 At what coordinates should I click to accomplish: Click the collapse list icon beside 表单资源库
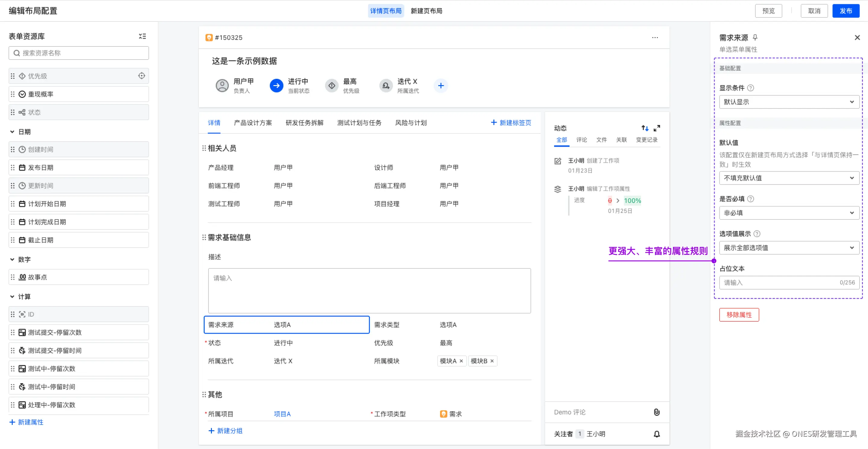142,36
